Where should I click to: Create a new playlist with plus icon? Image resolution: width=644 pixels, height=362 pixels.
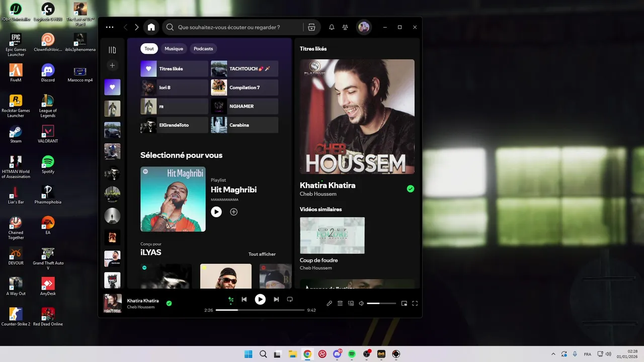coord(112,65)
